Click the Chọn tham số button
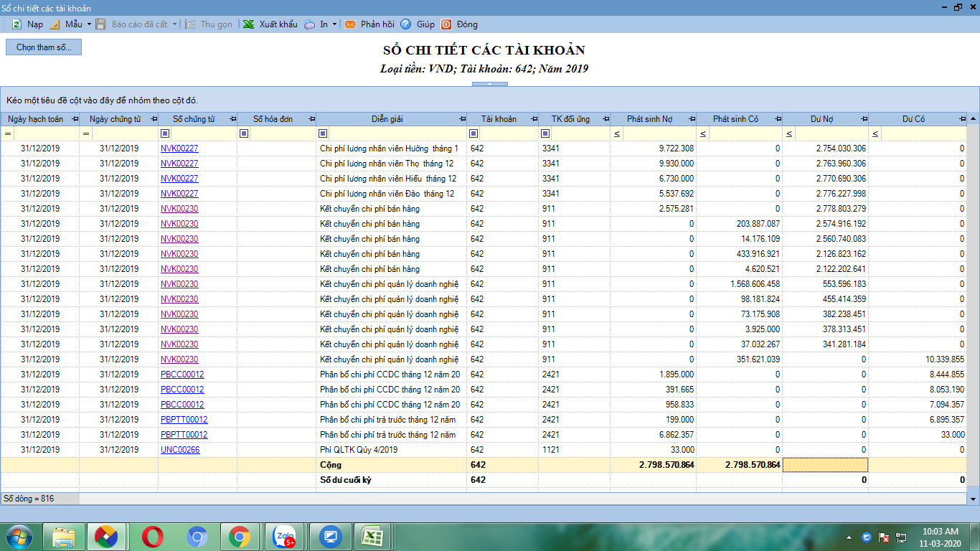Image resolution: width=980 pixels, height=551 pixels. pos(44,47)
